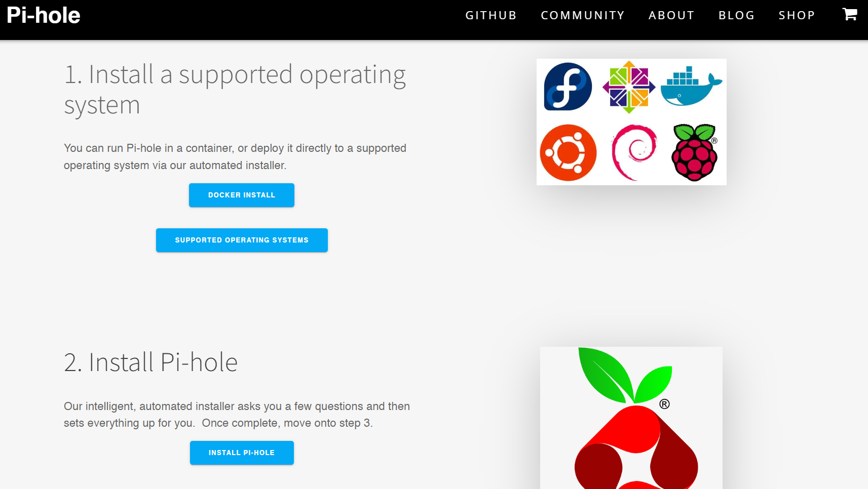Click the Raspberry Pi logo

(695, 152)
